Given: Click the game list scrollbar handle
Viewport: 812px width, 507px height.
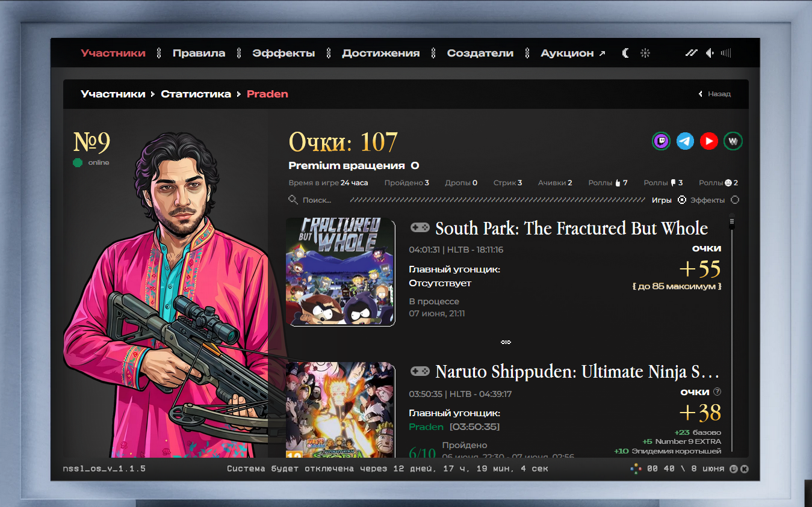Looking at the screenshot, I should (732, 221).
